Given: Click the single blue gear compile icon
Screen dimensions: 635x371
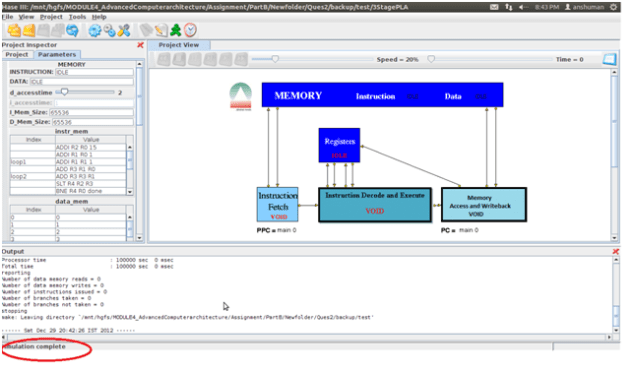Looking at the screenshot, I should (95, 30).
